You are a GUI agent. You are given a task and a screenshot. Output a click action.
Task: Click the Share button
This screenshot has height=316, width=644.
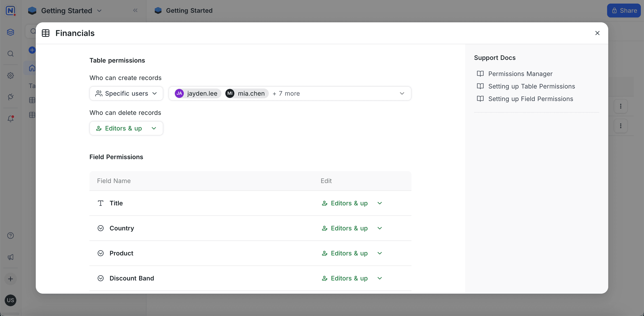click(624, 11)
